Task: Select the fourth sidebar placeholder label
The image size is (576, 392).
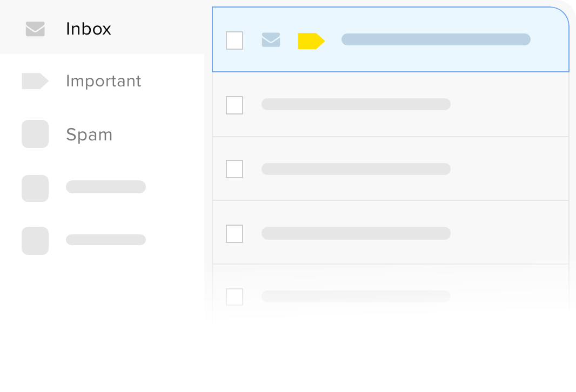Action: (x=106, y=187)
